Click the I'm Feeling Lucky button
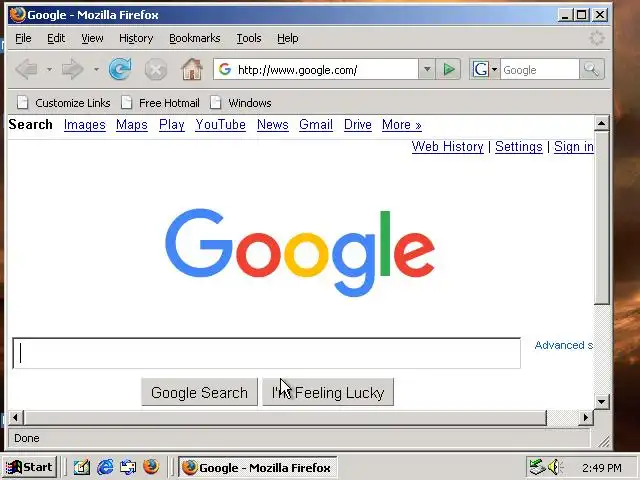This screenshot has height=480, width=640. click(x=328, y=392)
